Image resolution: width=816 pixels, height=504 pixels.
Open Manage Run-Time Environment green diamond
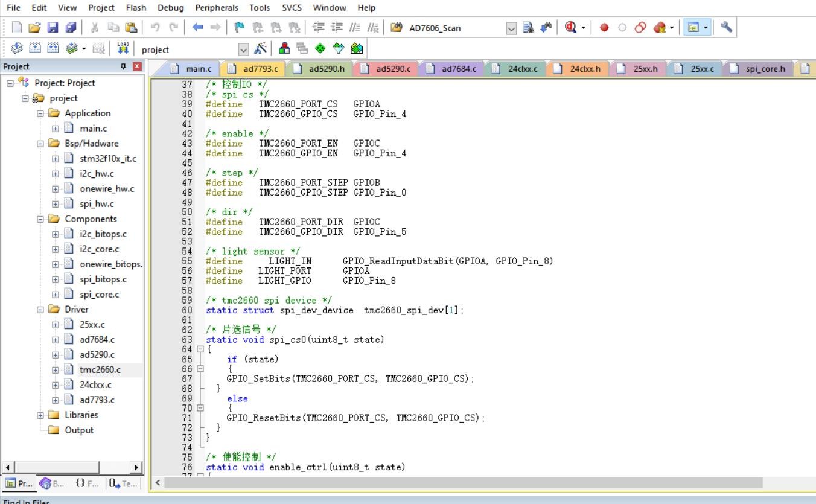[x=320, y=49]
